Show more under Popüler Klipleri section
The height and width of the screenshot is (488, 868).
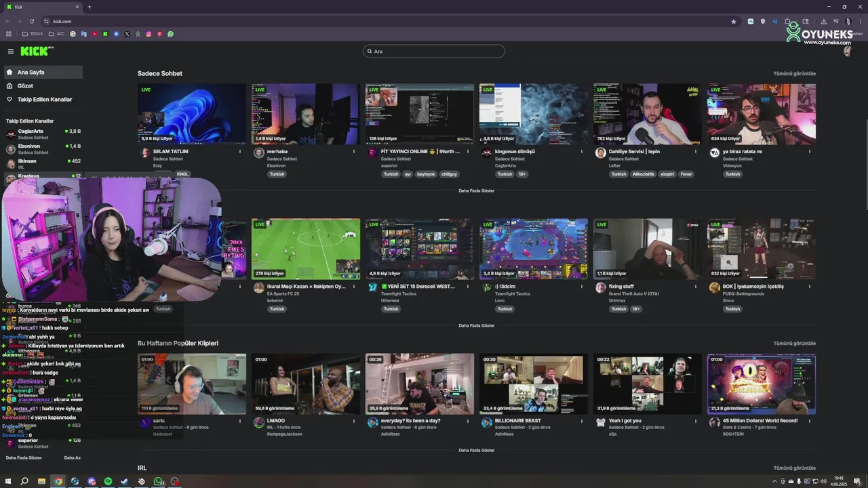(x=476, y=450)
